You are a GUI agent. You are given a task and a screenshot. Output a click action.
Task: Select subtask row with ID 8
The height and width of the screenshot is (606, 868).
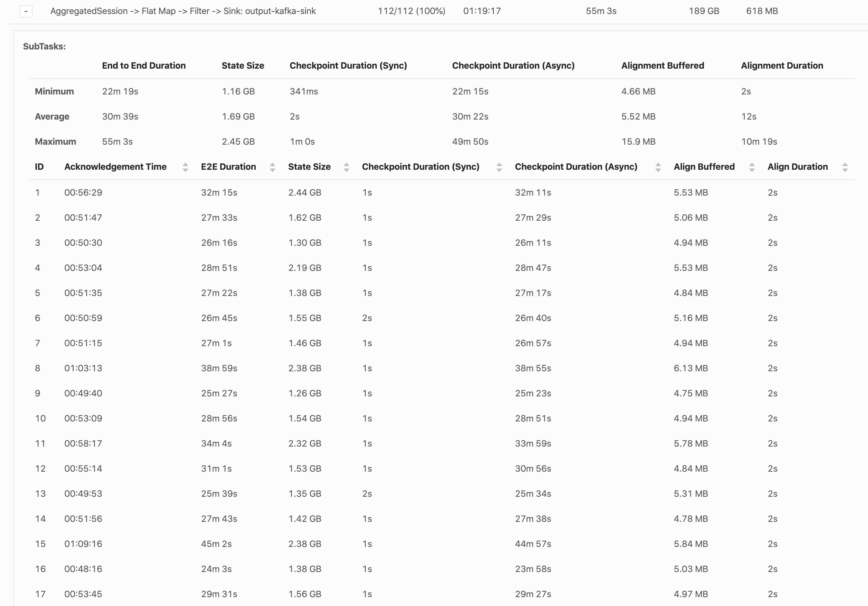[x=37, y=368]
